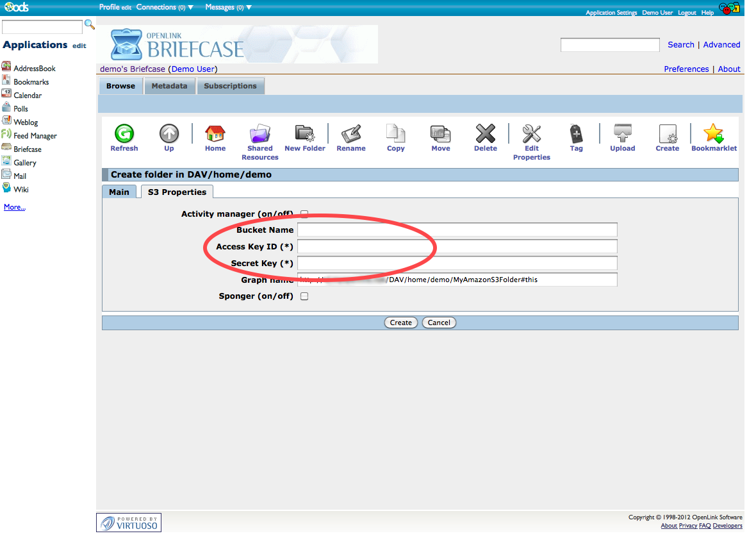Open the Advanced search link
The width and height of the screenshot is (756, 545).
pos(721,45)
